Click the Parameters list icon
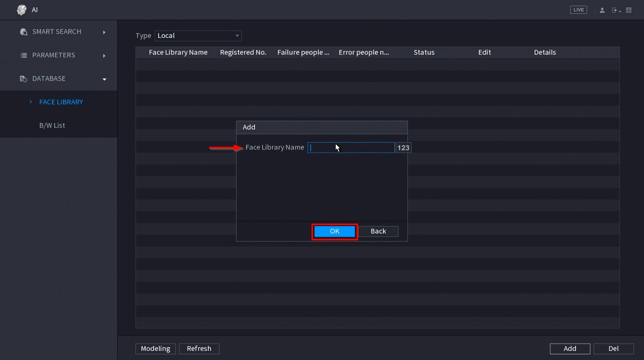 [24, 55]
